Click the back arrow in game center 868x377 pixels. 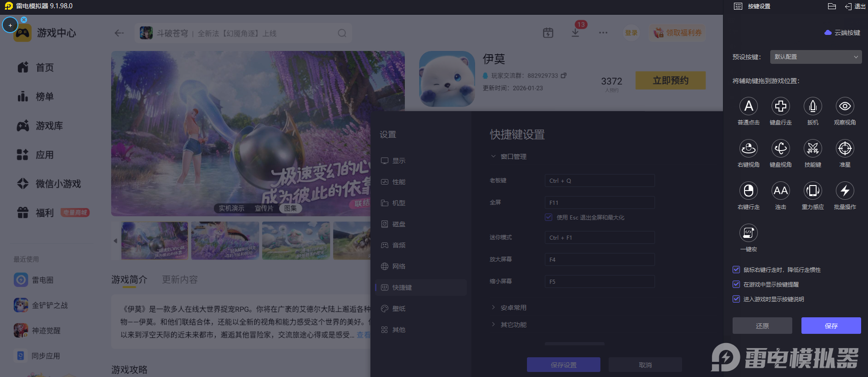point(119,33)
